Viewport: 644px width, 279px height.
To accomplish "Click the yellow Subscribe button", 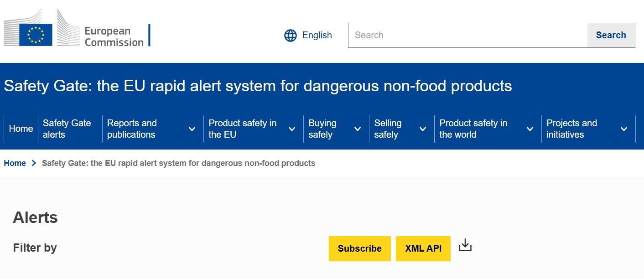I will pyautogui.click(x=359, y=248).
